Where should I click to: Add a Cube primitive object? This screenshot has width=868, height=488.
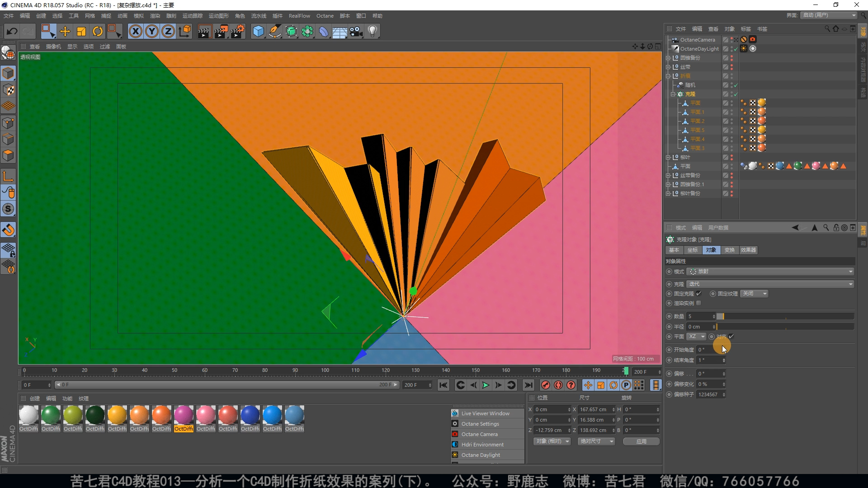pyautogui.click(x=258, y=31)
